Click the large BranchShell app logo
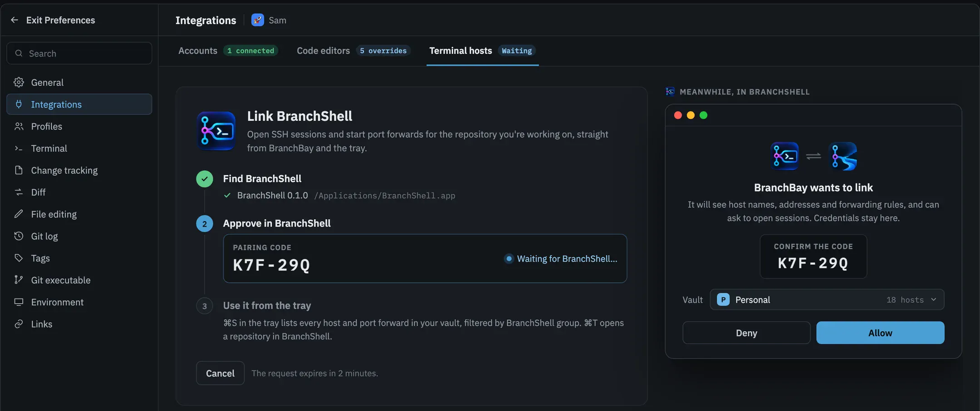 (x=216, y=131)
